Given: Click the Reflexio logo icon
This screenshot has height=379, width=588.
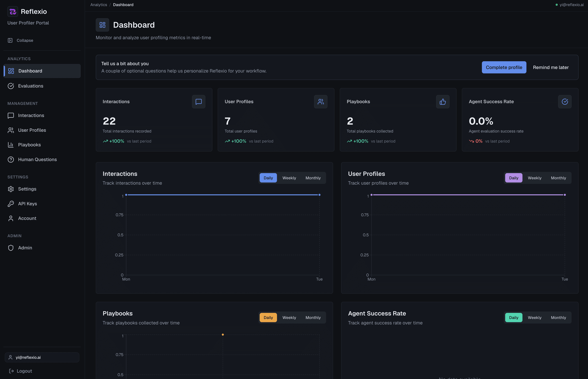Looking at the screenshot, I should pyautogui.click(x=13, y=12).
